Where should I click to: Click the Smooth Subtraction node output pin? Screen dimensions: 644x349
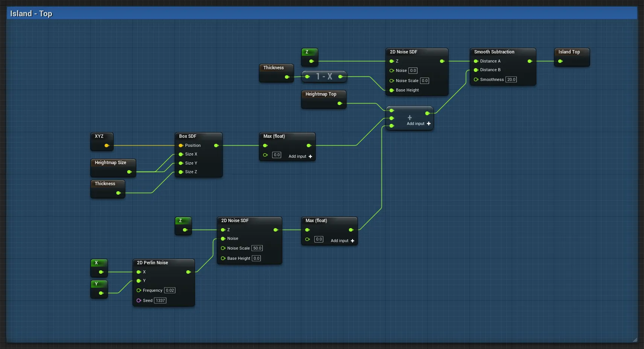pyautogui.click(x=530, y=61)
